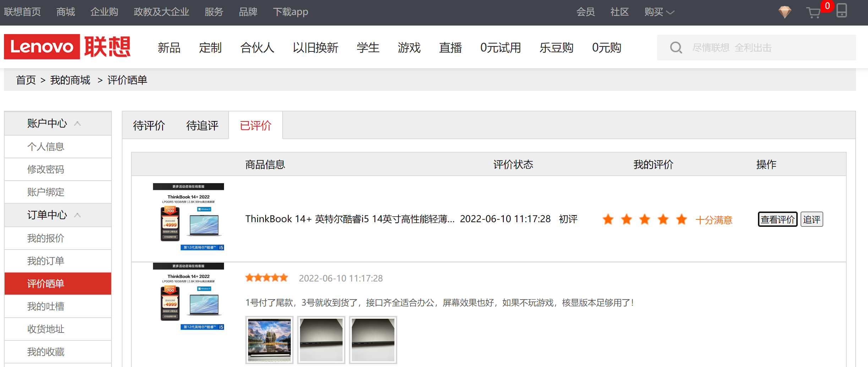Go to the 合伙人 category
This screenshot has width=868, height=367.
pos(257,48)
